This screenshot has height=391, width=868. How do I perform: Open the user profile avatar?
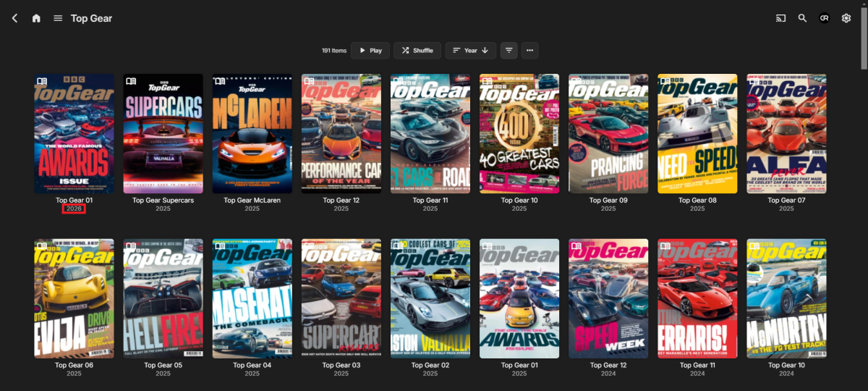point(824,18)
